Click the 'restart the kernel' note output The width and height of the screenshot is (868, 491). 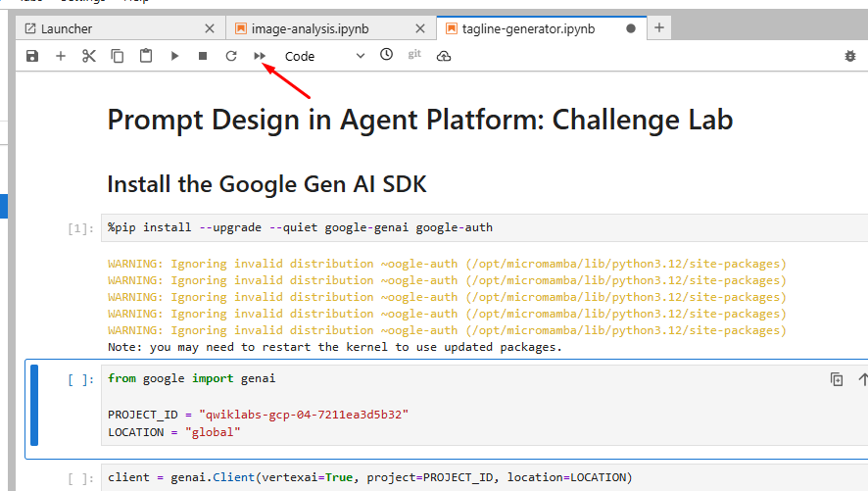(x=335, y=347)
